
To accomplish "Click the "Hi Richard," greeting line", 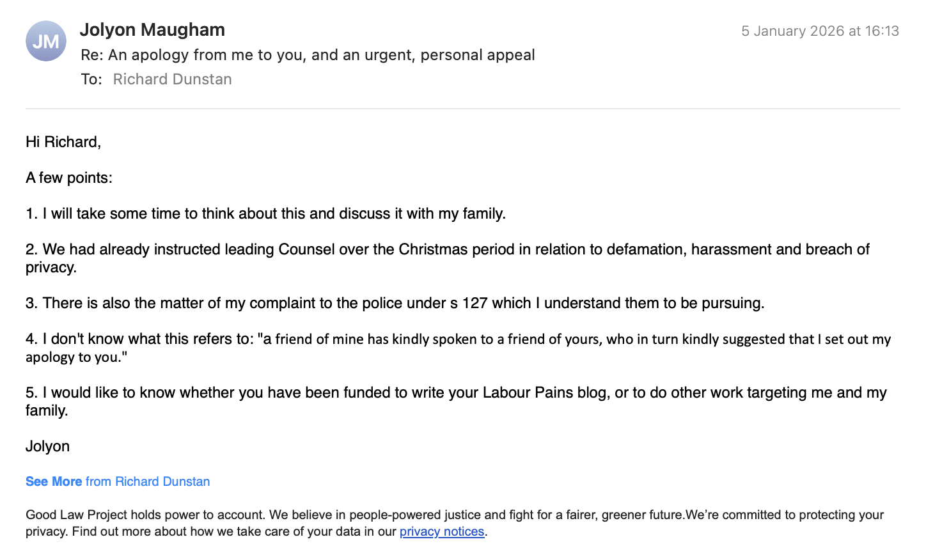I will click(63, 142).
